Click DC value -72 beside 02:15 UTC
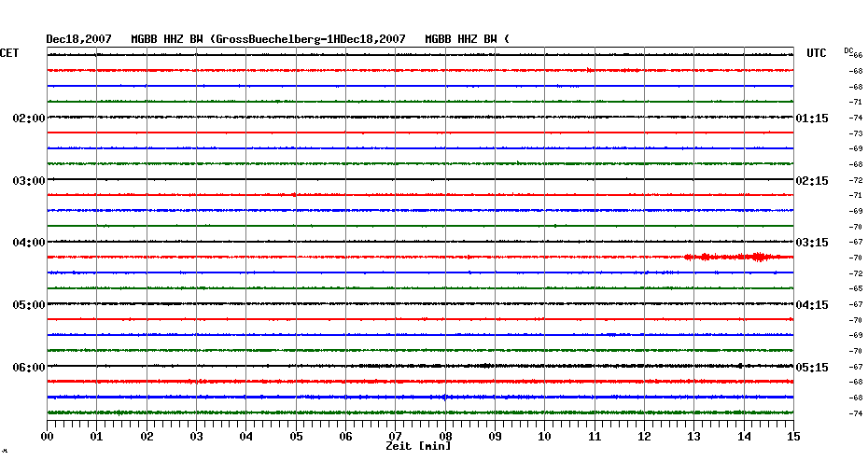Viewport: 868px width, 461px height. pyautogui.click(x=856, y=180)
